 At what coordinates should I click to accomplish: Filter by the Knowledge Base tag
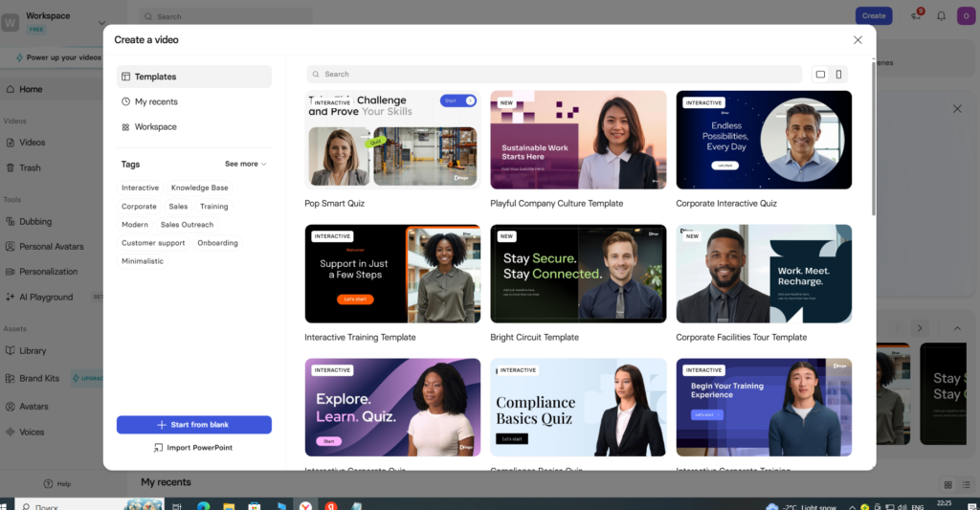tap(199, 188)
